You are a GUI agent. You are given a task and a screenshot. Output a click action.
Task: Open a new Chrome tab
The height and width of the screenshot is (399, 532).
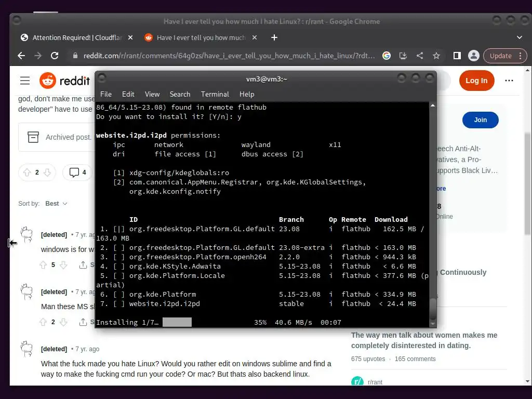point(274,37)
